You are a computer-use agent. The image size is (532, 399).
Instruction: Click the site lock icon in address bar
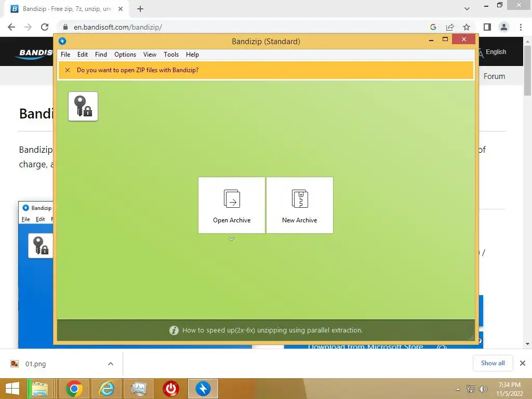pyautogui.click(x=66, y=27)
